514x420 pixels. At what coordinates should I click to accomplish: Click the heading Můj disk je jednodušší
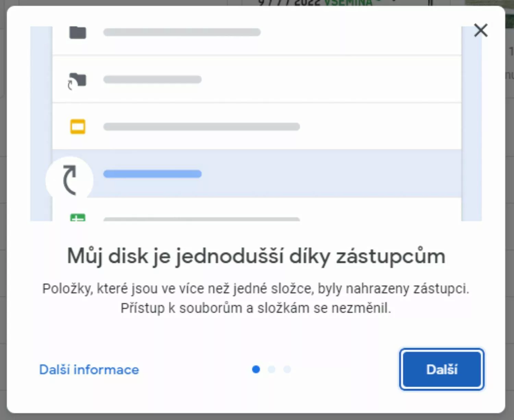pos(175,256)
